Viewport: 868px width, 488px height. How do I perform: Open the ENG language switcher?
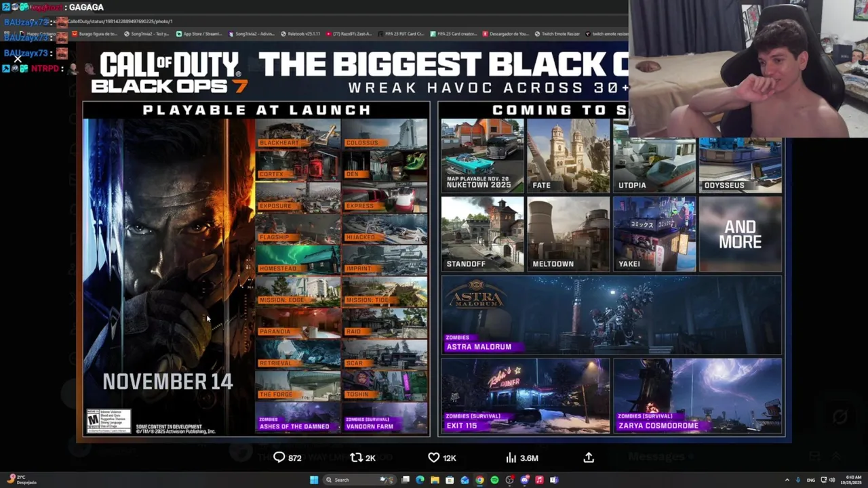[x=811, y=480]
